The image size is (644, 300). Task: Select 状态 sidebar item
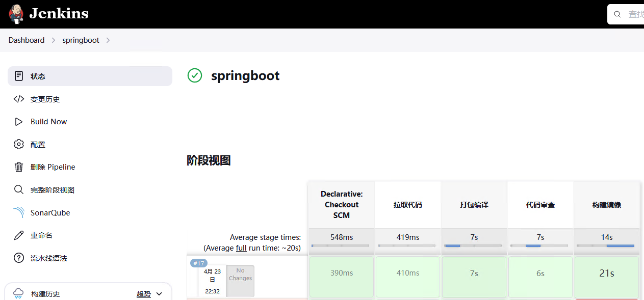(x=90, y=76)
